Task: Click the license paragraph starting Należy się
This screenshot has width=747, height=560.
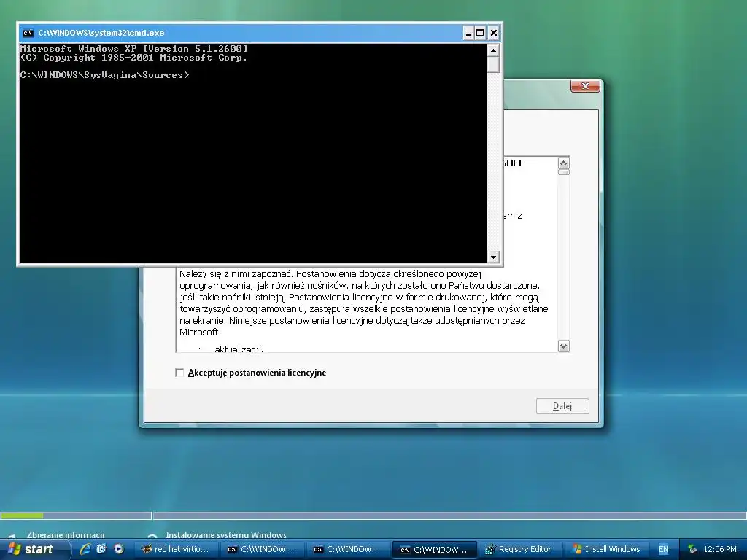Action: point(363,303)
